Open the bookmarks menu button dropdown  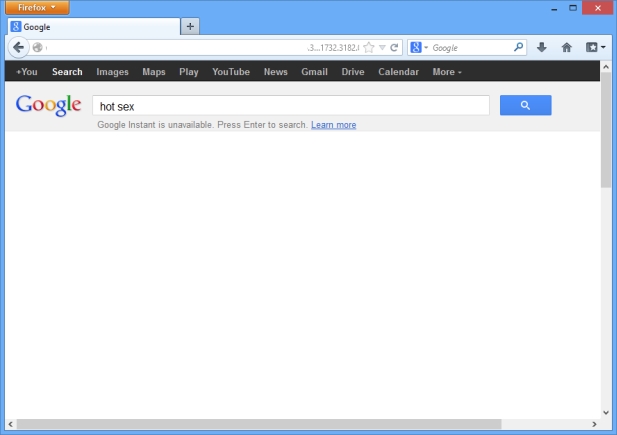[x=595, y=47]
